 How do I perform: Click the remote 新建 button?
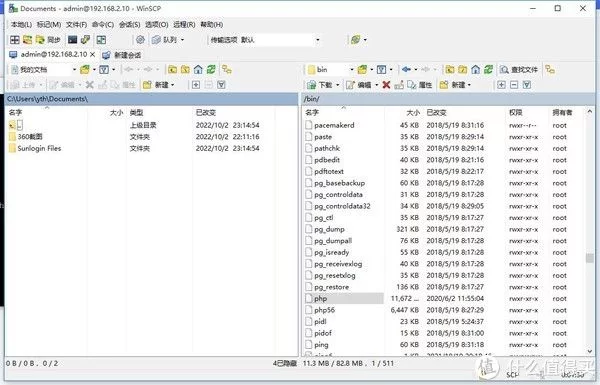[x=453, y=85]
